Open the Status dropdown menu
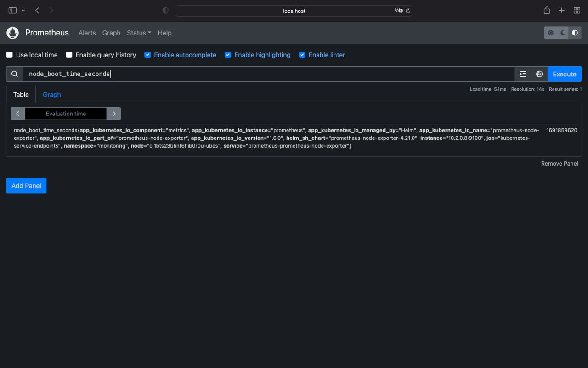Viewport: 588px width, 368px height. 139,33
